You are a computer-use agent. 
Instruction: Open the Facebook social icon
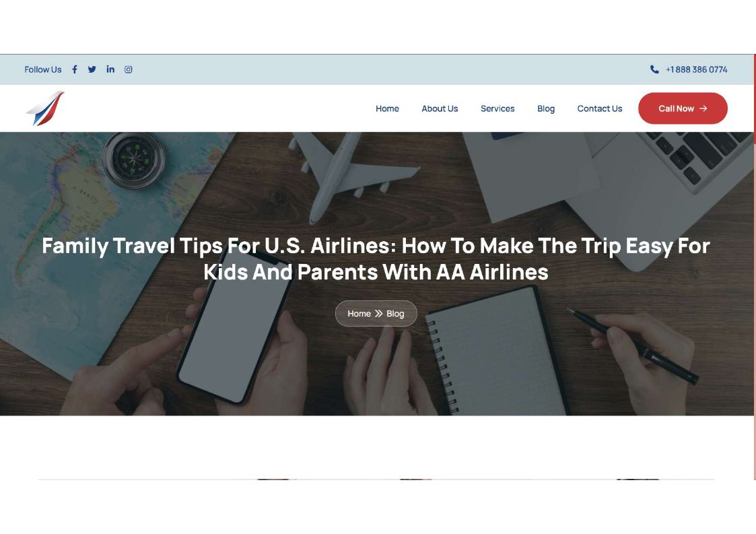tap(75, 69)
